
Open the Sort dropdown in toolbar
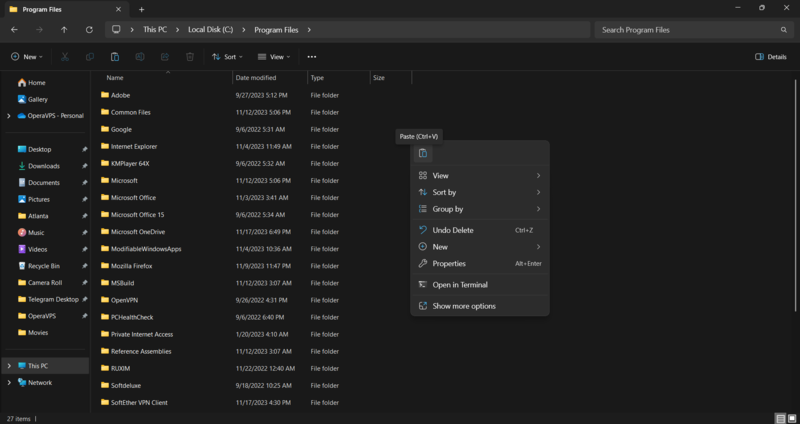click(223, 57)
